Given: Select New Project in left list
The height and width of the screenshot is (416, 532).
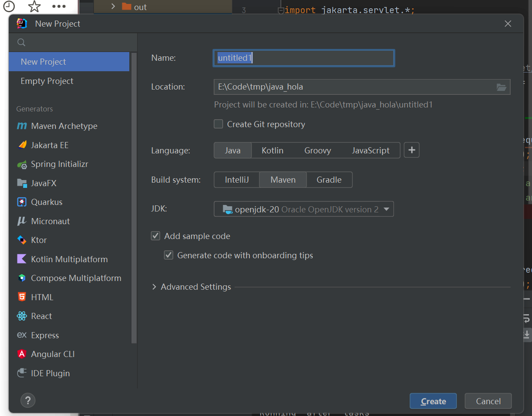Looking at the screenshot, I should click(x=69, y=62).
